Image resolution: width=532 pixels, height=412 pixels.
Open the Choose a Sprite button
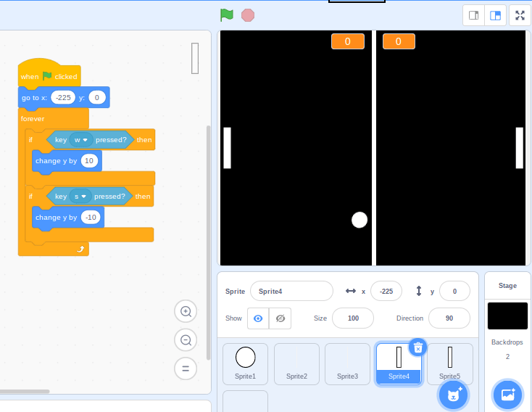tap(454, 395)
